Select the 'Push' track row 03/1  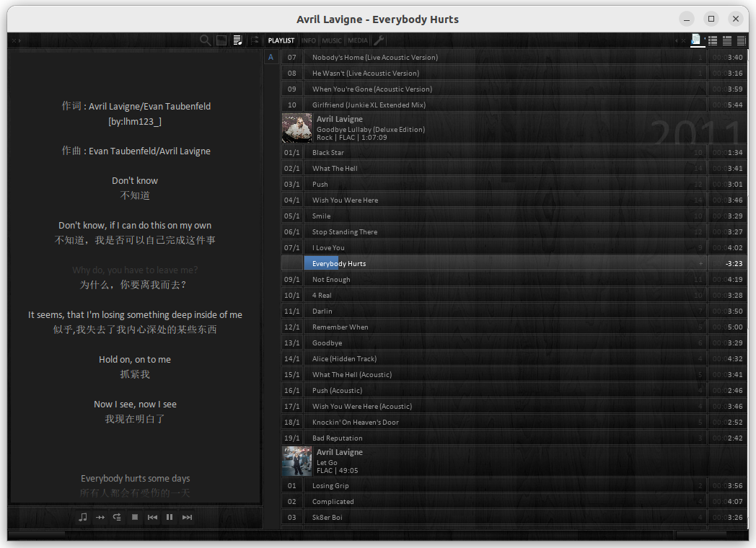point(514,184)
